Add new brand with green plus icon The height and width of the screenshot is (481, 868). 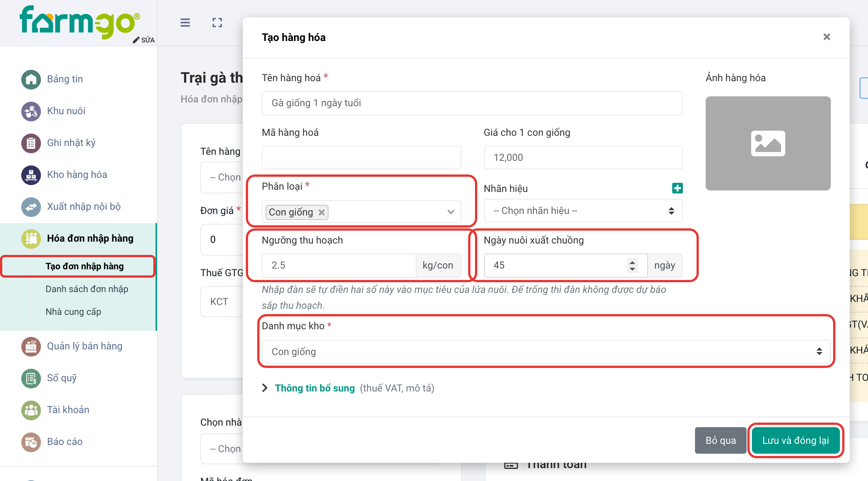[x=677, y=188]
